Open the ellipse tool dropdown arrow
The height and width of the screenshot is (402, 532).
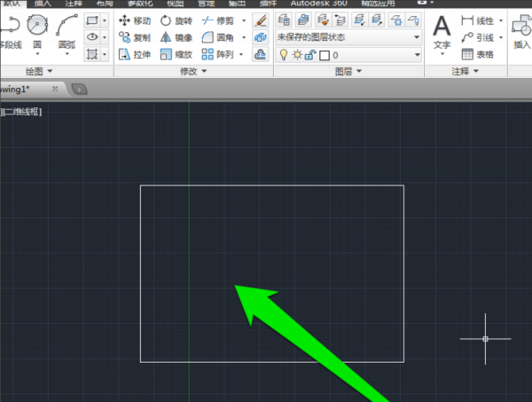pos(105,37)
